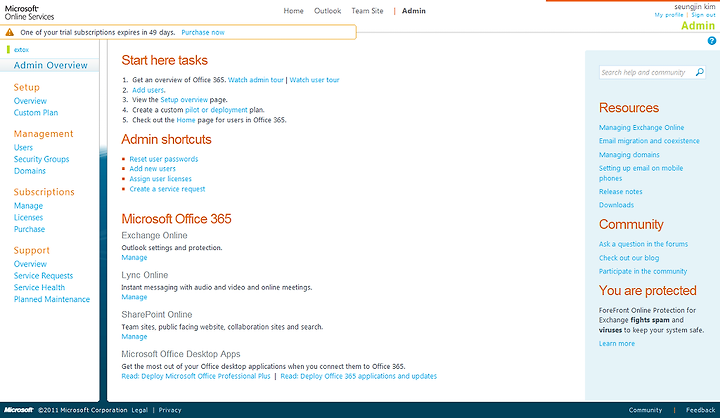Open the Home tab in top navigation
This screenshot has height=418, width=720.
pos(293,11)
